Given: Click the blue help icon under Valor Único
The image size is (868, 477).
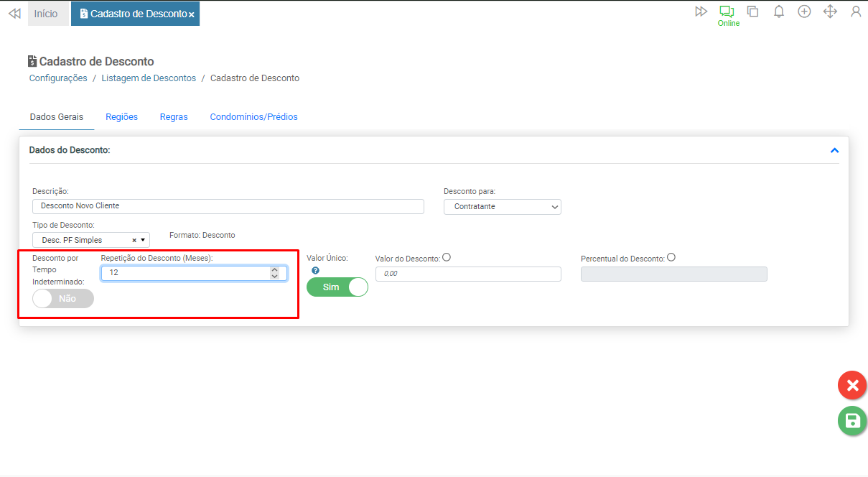Looking at the screenshot, I should [x=315, y=271].
